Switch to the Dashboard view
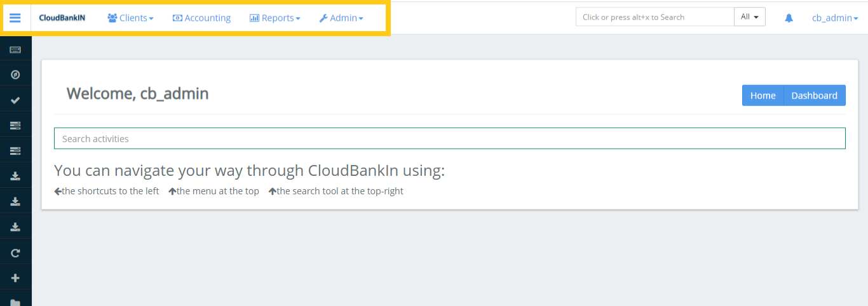 (x=814, y=95)
